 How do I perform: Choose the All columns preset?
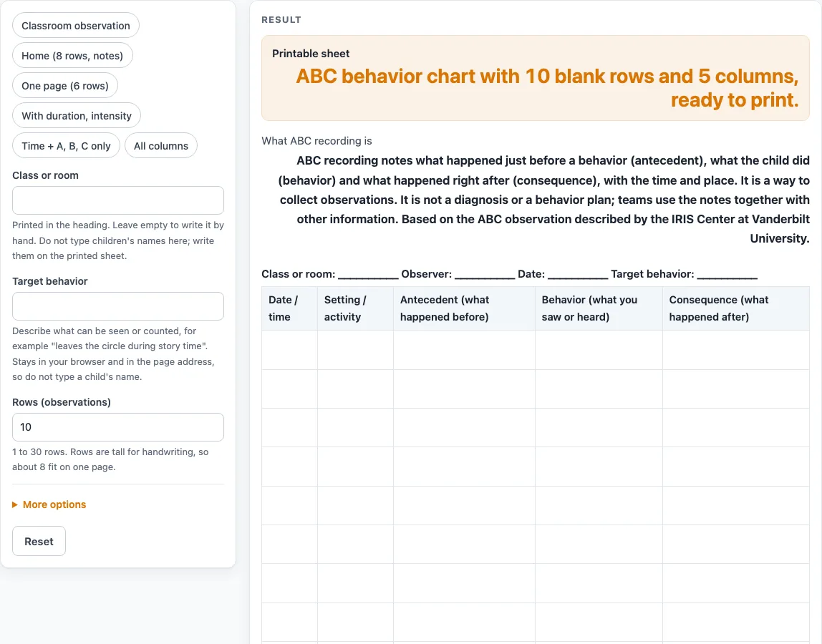coord(161,146)
